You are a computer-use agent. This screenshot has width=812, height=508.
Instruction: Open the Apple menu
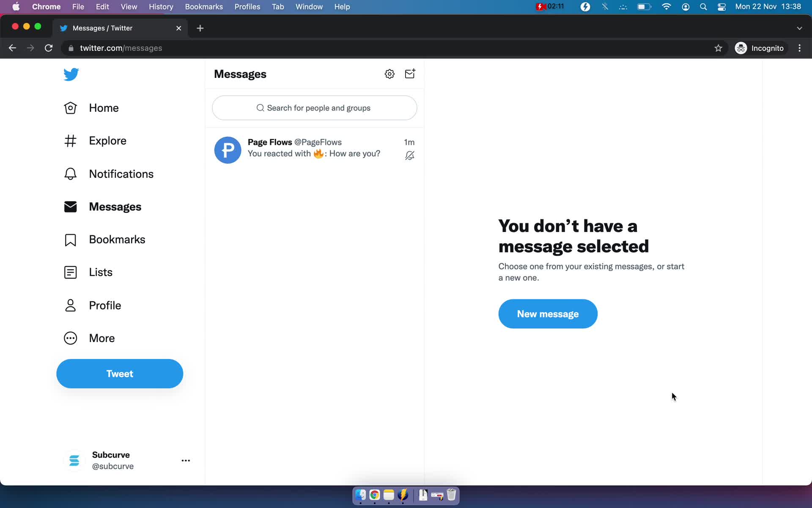click(x=16, y=7)
